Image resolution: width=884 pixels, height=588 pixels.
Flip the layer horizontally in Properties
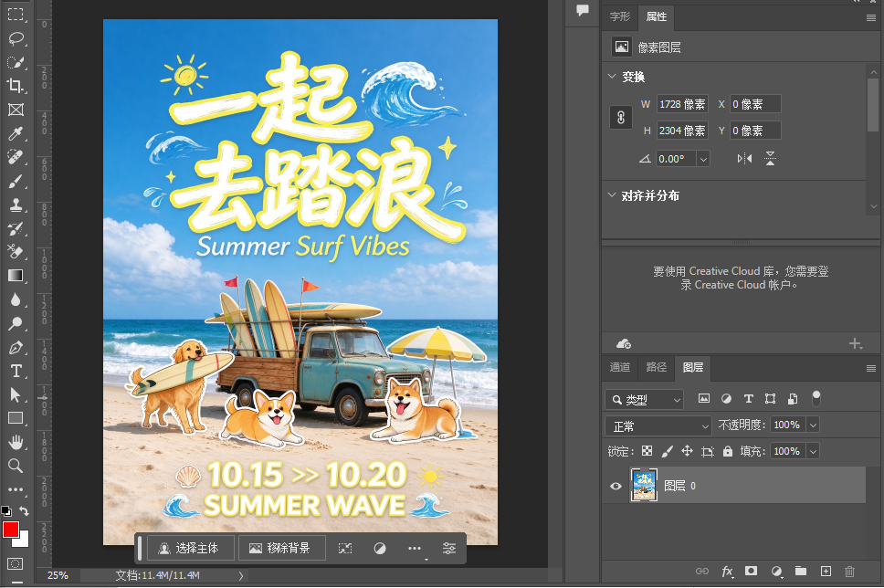tap(744, 159)
